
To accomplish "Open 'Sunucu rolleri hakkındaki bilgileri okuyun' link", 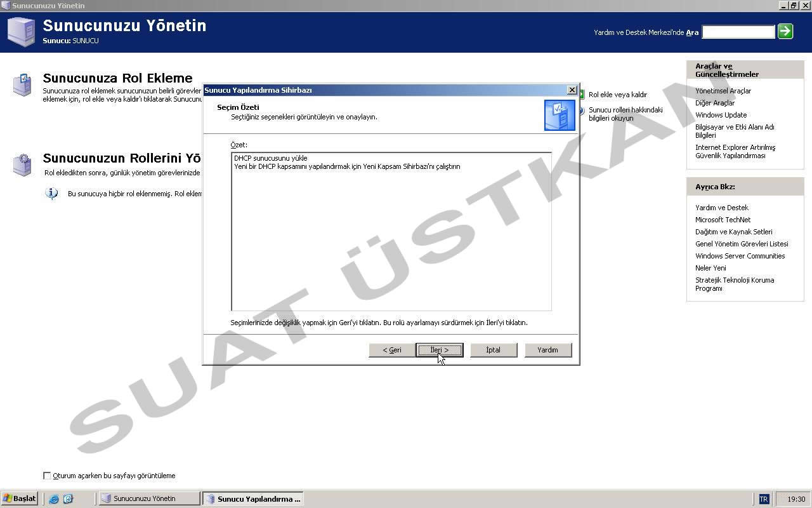I will click(625, 114).
